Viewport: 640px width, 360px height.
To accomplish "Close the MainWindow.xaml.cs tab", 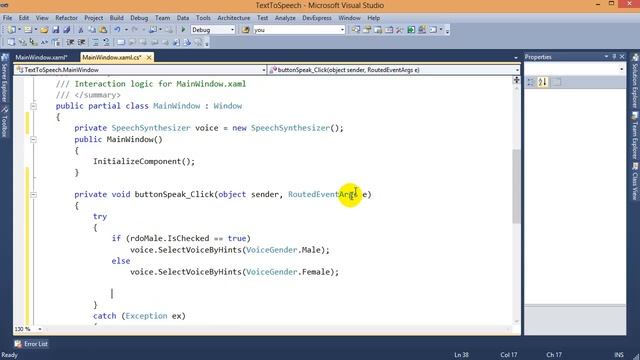I will click(x=149, y=58).
